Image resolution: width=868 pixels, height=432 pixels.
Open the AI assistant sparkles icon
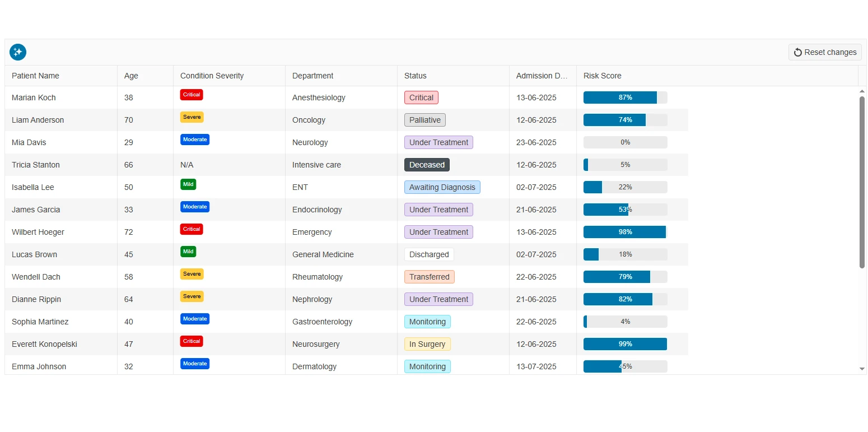coord(17,52)
